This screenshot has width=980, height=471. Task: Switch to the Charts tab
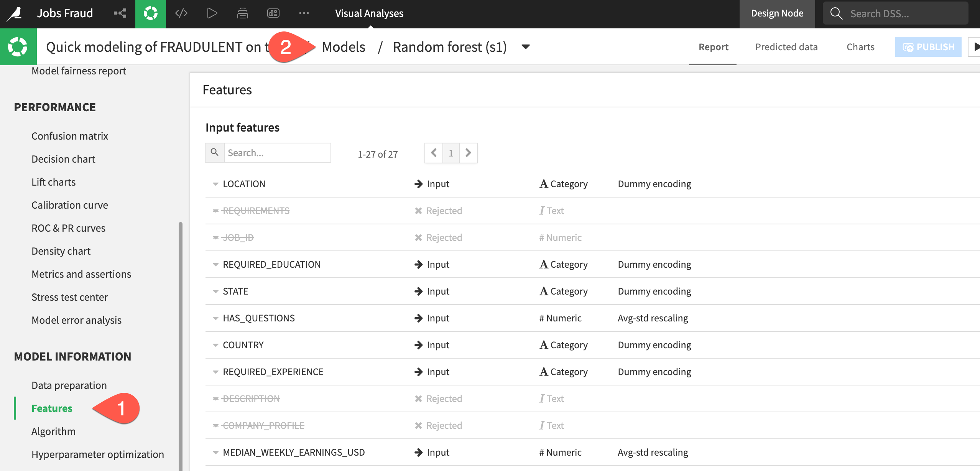click(860, 47)
